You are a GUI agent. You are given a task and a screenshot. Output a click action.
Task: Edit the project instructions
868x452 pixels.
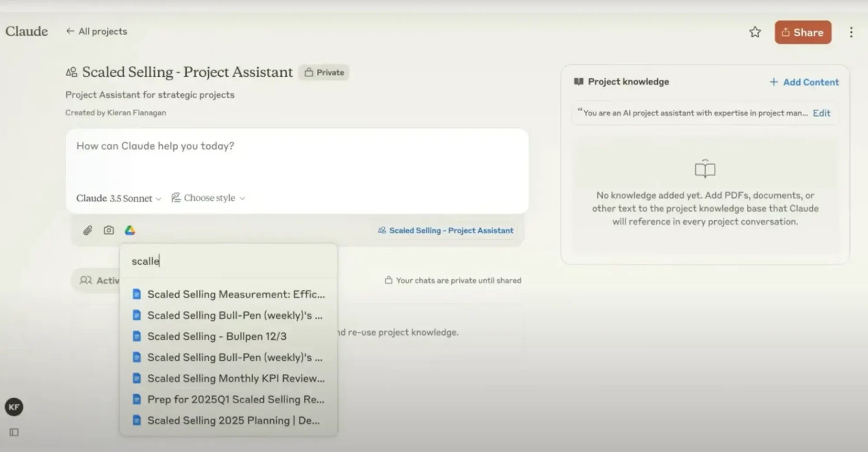(821, 113)
